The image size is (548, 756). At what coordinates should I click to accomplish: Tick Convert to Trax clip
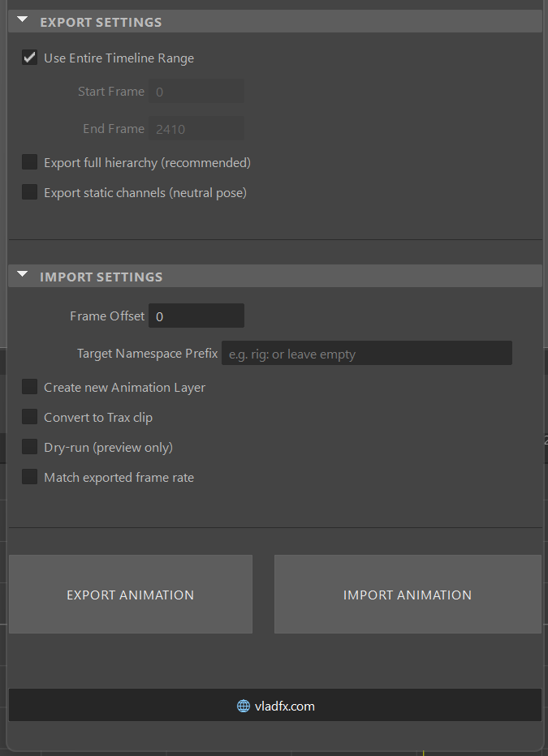(29, 417)
